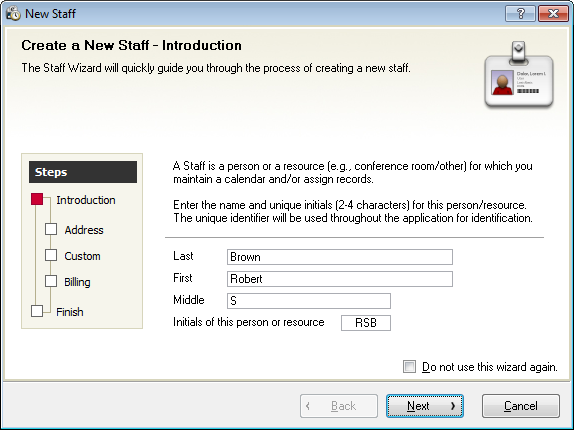Focus the Middle name field containing S
This screenshot has width=574, height=430.
tap(309, 301)
